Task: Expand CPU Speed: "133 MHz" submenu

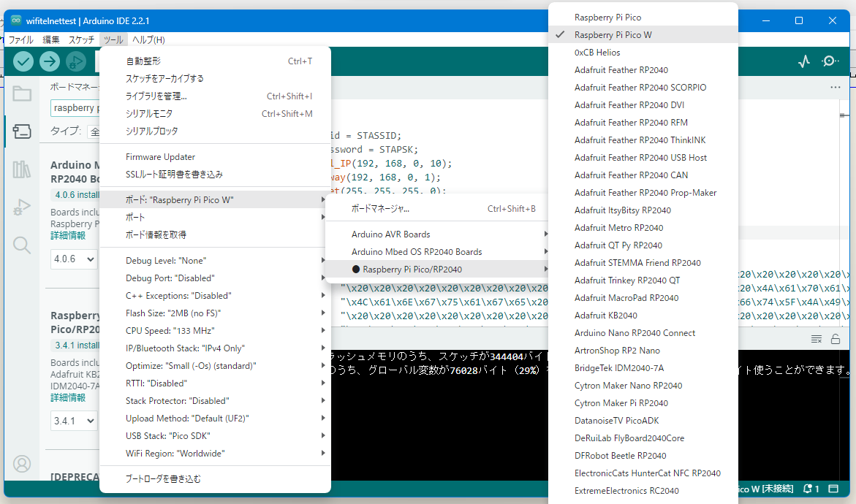Action: (x=215, y=331)
